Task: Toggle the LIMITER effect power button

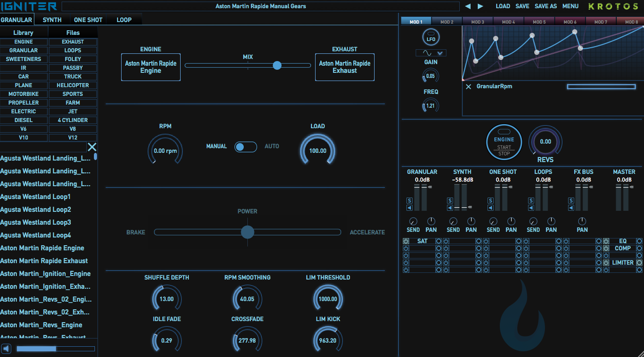Action: (x=606, y=263)
